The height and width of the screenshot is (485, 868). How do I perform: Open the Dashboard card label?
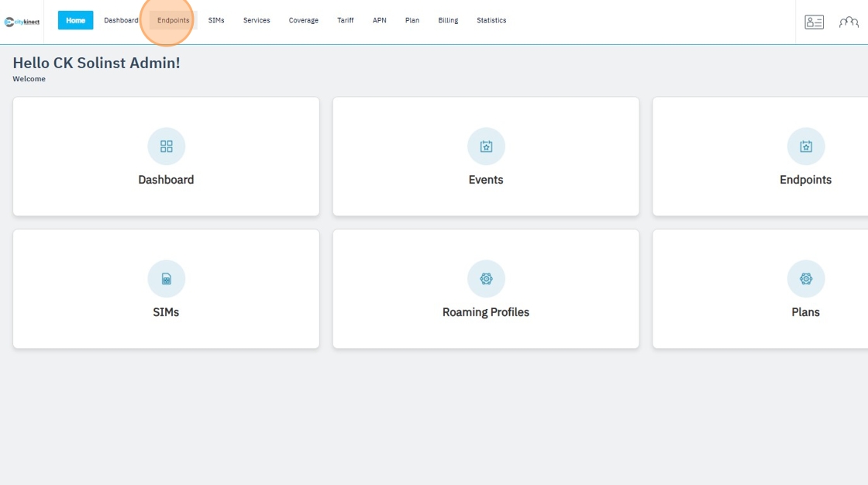coord(166,180)
